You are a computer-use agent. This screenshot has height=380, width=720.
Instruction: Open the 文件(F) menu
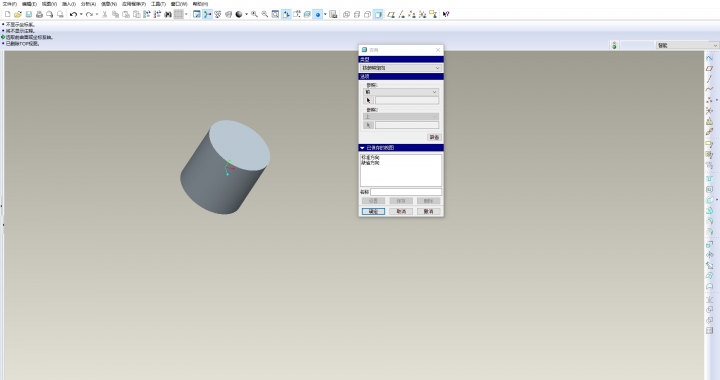point(9,4)
